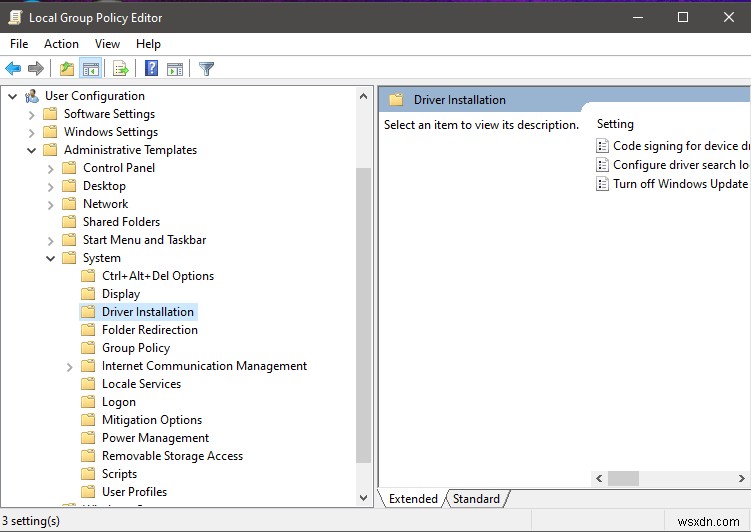Select the Mitigation Options tree item
The width and height of the screenshot is (751, 532).
tap(142, 420)
